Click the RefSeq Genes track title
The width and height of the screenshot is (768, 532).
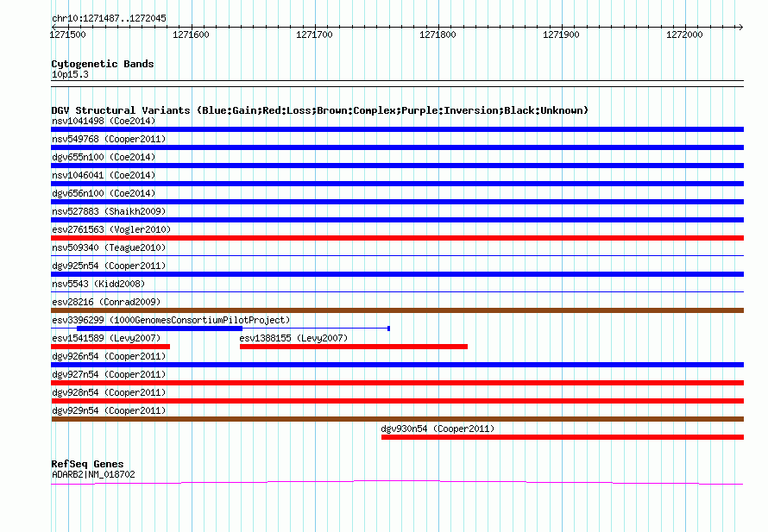[87, 464]
